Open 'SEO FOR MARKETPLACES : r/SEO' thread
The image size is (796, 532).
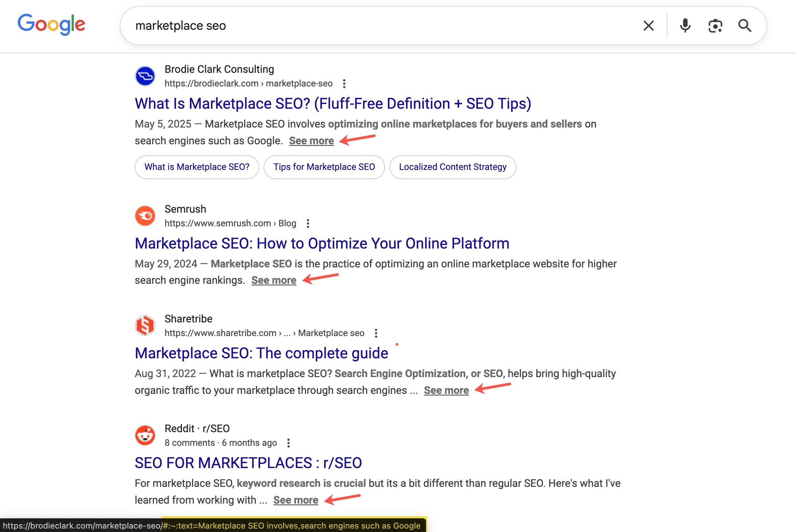click(249, 463)
